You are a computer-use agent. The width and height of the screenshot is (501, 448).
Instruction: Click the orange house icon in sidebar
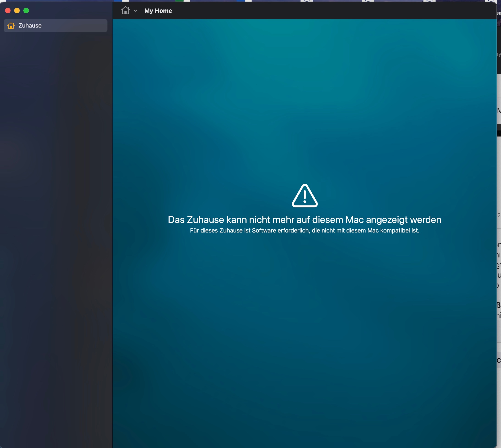(x=11, y=26)
